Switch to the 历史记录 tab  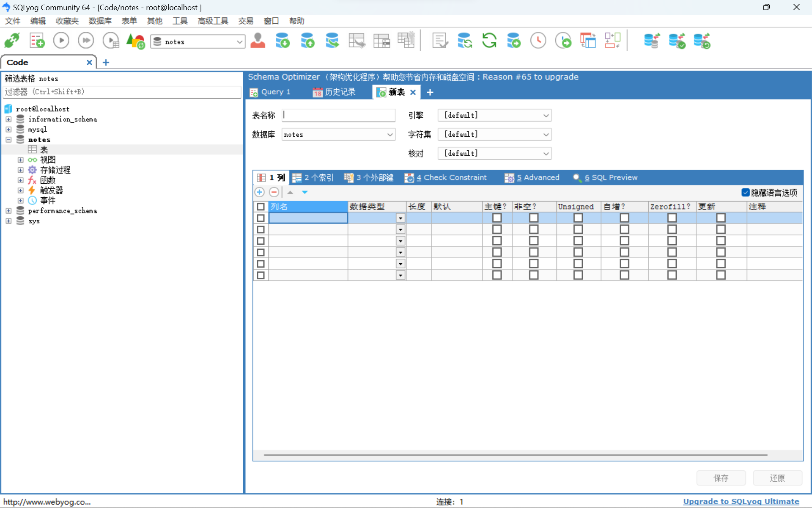[x=335, y=92]
